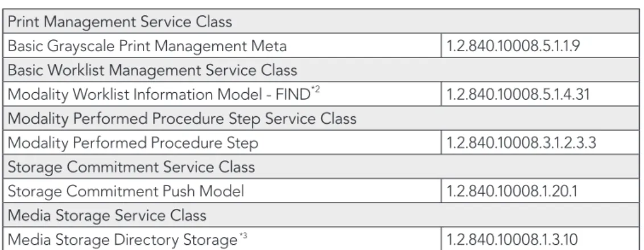
Task: Select UID 1.2.840.10008.1.20.1 cell
Action: pos(540,191)
